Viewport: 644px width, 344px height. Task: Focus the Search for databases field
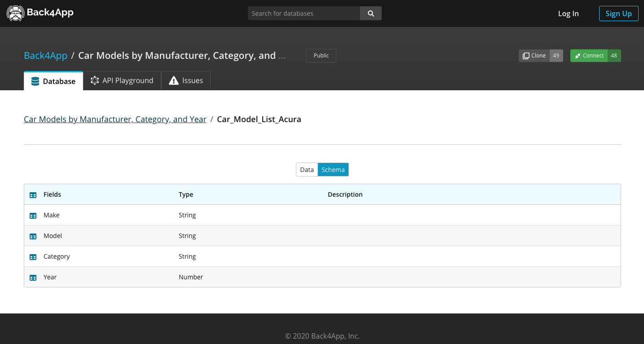pos(304,13)
